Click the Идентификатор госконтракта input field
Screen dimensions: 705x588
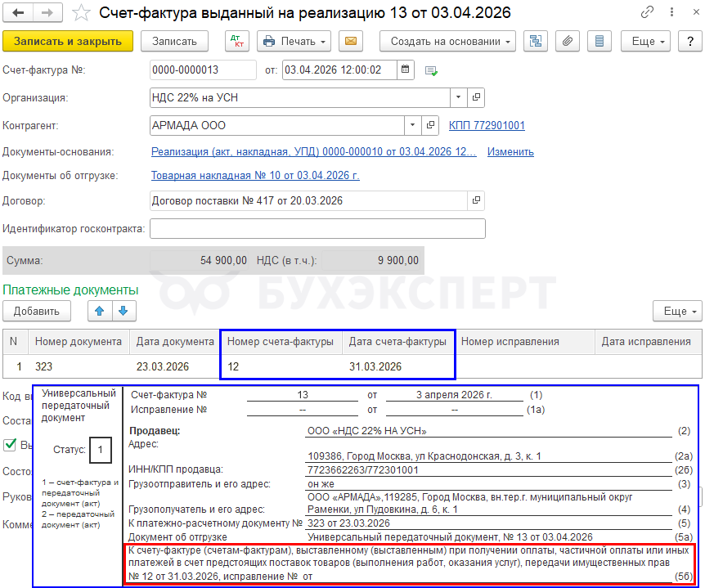(317, 228)
